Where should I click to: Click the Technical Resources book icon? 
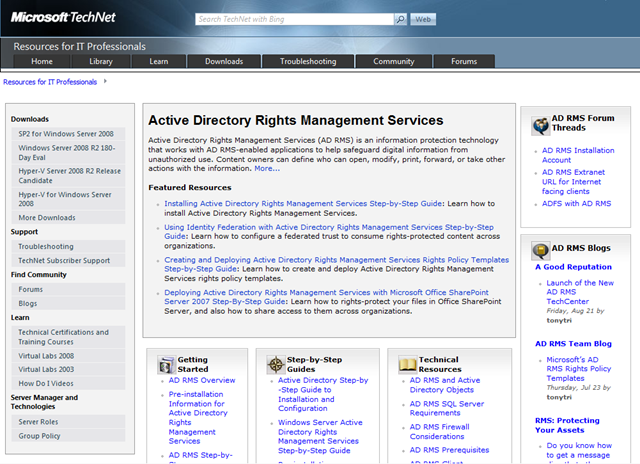point(407,365)
